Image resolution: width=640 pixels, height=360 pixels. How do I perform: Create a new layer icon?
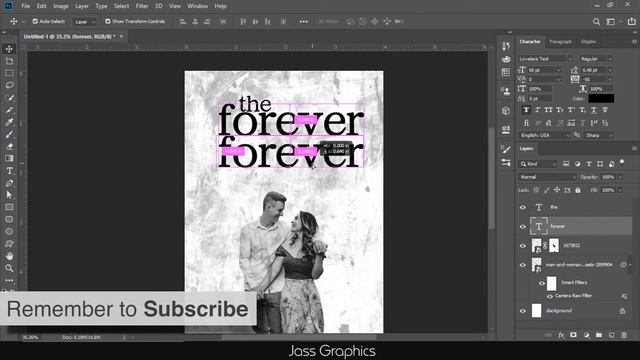611,335
